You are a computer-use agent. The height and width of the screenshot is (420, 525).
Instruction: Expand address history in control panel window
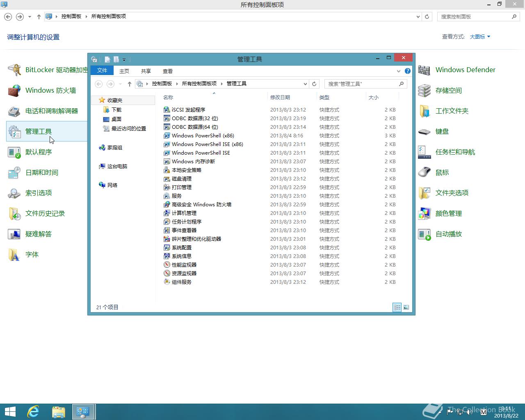click(418, 17)
